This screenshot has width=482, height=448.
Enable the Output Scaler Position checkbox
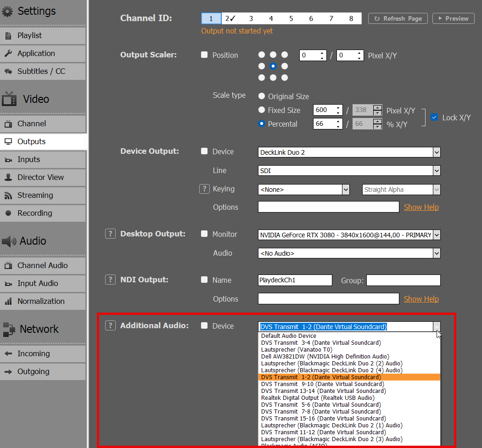point(204,55)
